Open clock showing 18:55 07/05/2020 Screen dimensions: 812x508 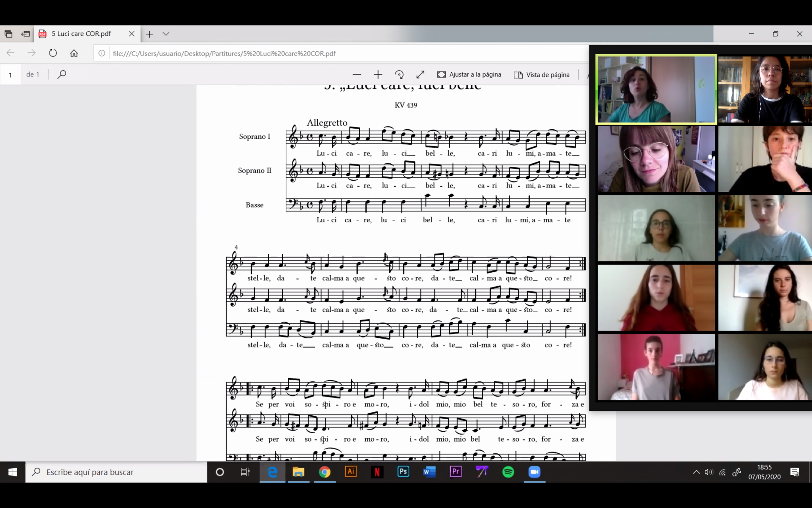(x=764, y=472)
